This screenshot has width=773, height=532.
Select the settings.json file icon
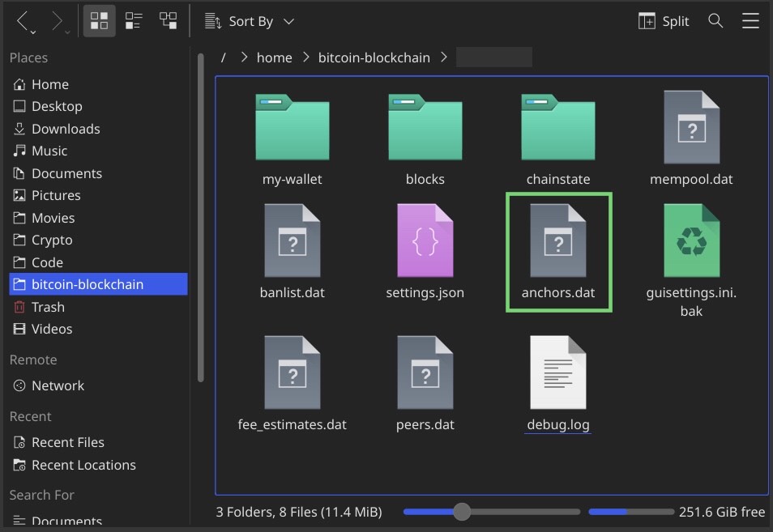(425, 241)
